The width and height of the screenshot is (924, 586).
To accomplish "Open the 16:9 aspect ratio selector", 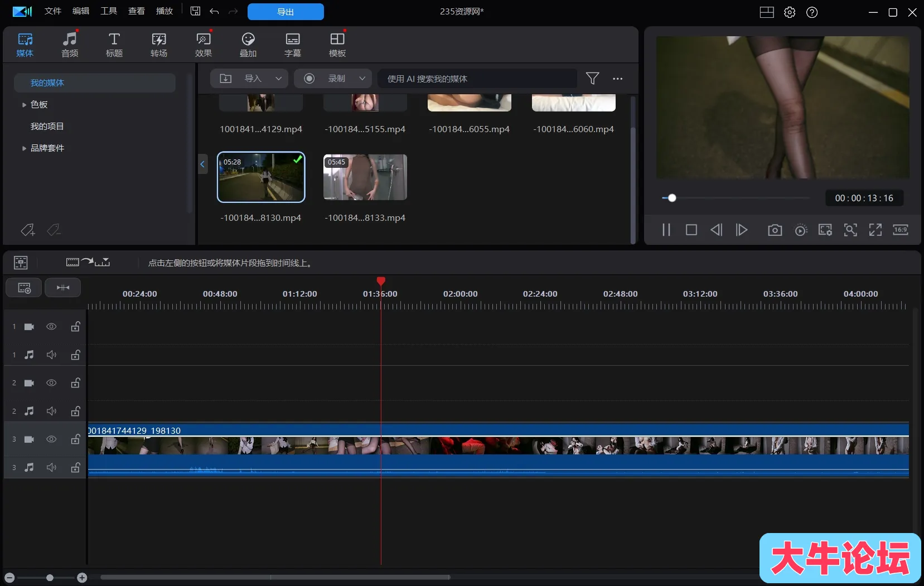I will click(x=901, y=230).
